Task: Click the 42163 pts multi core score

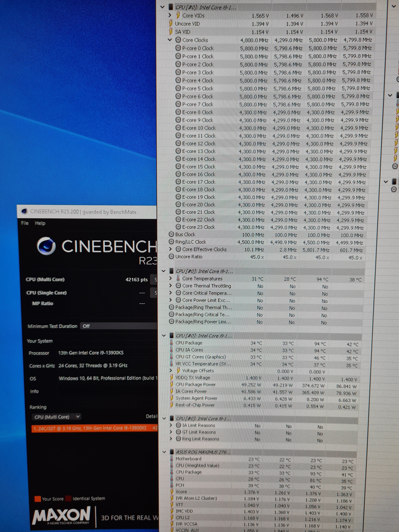Action: pyautogui.click(x=136, y=279)
